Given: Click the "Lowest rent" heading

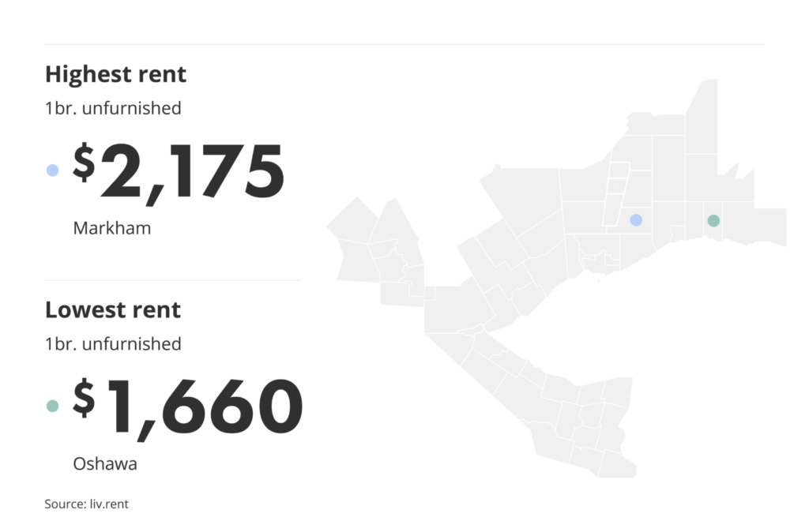Looking at the screenshot, I should [113, 310].
